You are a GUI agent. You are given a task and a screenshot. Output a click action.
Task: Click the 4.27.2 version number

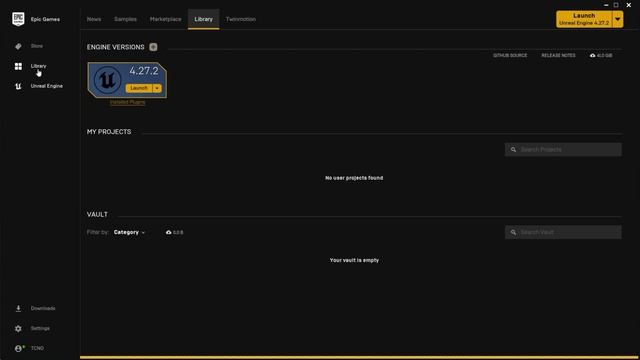[144, 71]
